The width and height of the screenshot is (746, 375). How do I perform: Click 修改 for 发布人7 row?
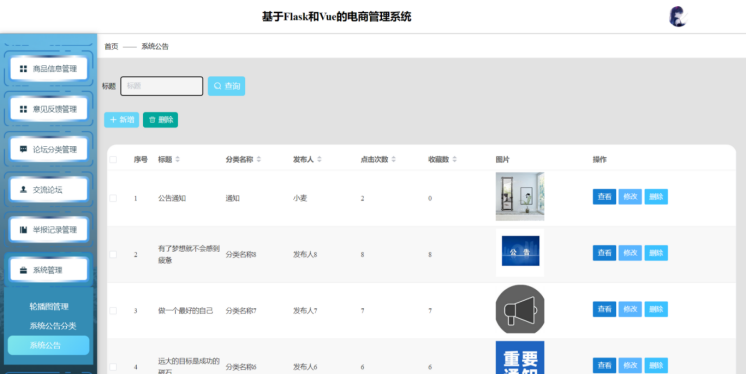click(630, 309)
